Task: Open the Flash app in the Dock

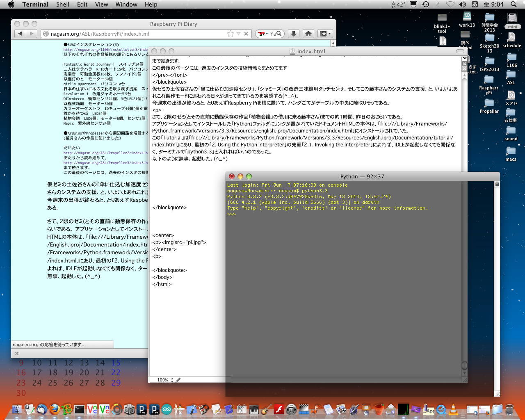Action: [279, 409]
